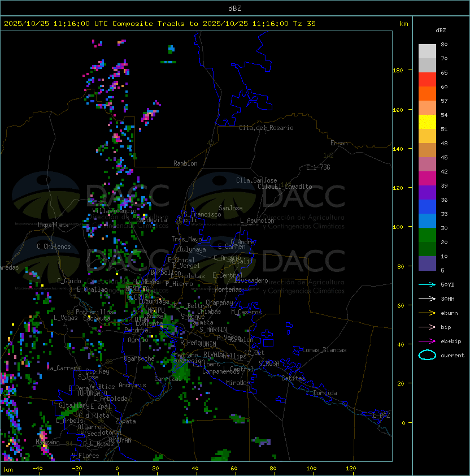This screenshot has width=470, height=476.
Task: Click the 'Ramblon' label near center top
Action: click(185, 163)
